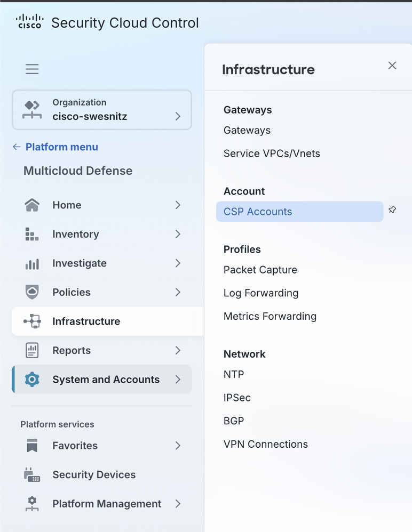Open the Home menu item
This screenshot has width=412, height=532.
point(102,205)
